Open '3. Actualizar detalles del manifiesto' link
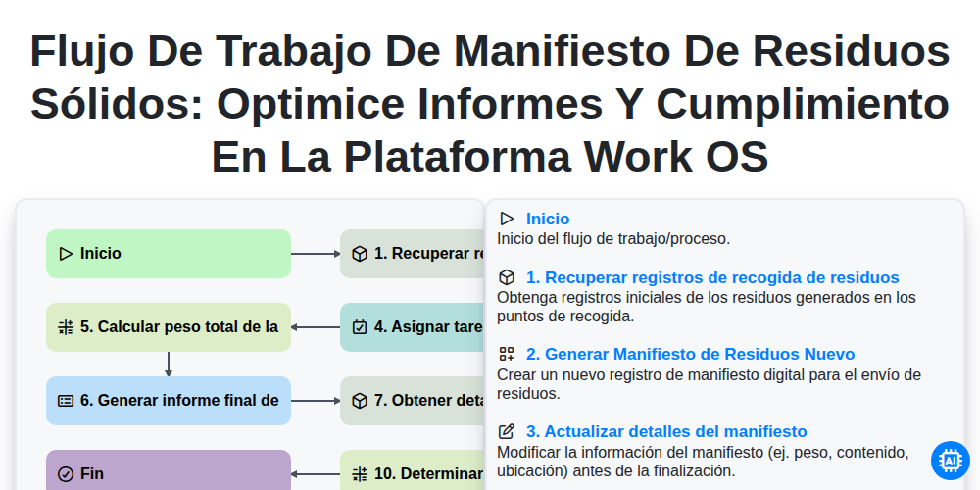The width and height of the screenshot is (980, 490). (666, 431)
